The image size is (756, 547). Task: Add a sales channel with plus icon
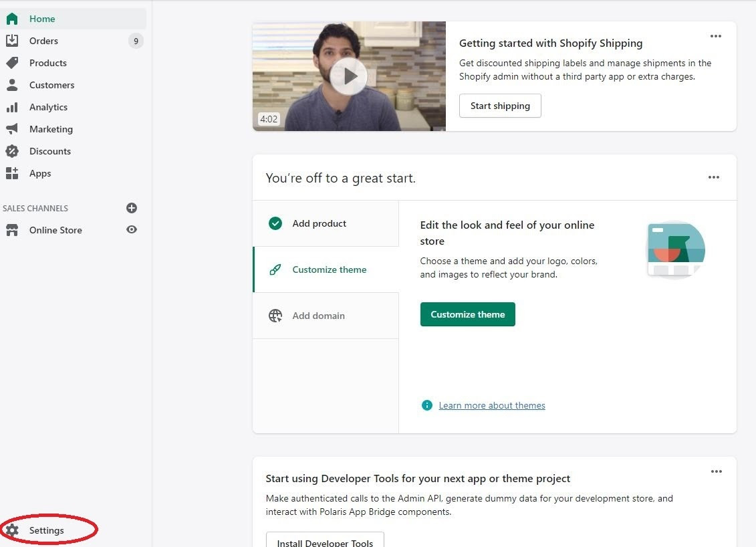click(132, 208)
